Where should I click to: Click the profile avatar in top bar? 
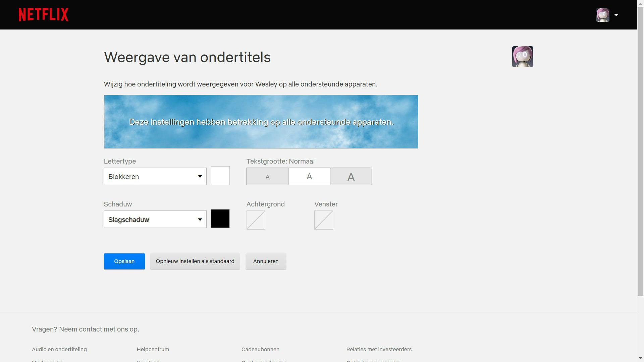tap(602, 15)
